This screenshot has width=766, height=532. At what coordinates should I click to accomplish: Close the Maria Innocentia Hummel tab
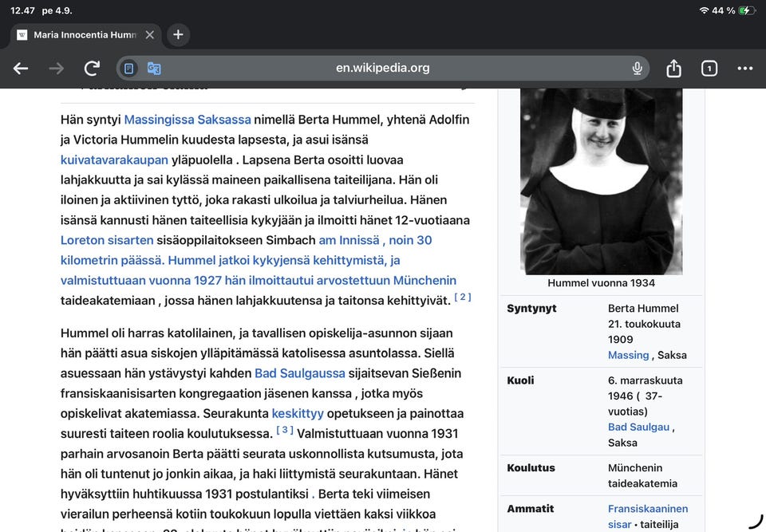[x=150, y=34]
